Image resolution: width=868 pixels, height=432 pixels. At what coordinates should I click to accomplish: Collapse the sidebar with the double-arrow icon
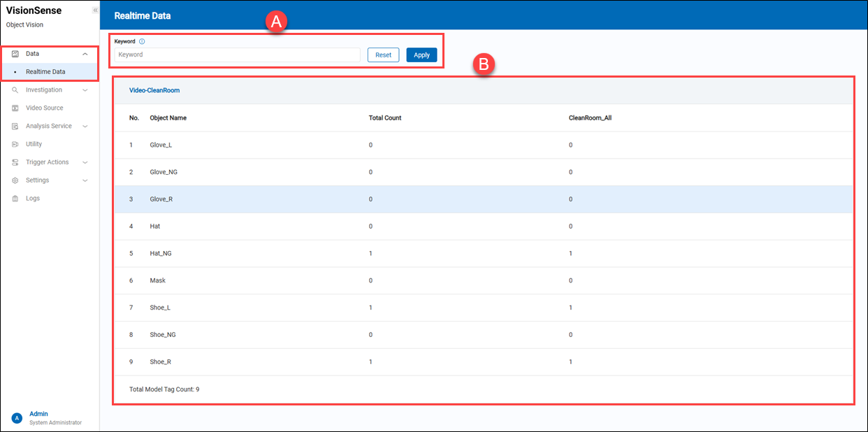[95, 10]
